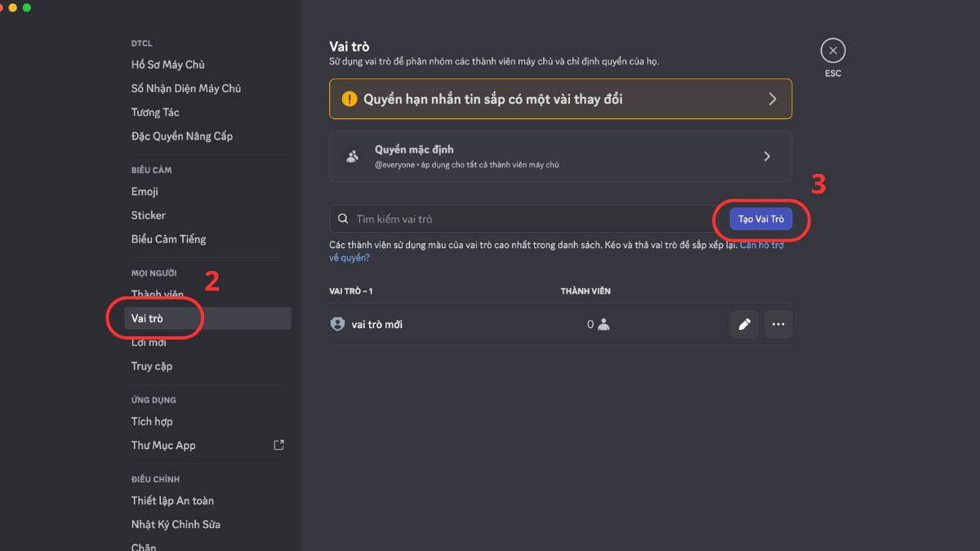
Task: Click the role avatar icon of vai trò mới
Action: click(336, 324)
